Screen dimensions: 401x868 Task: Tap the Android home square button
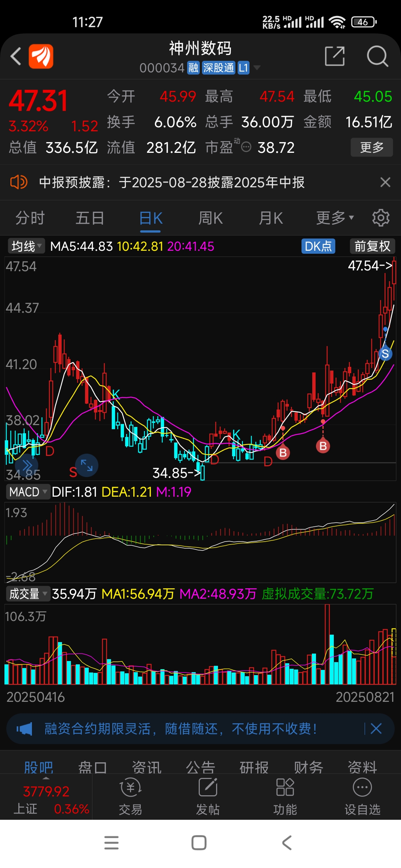click(x=199, y=843)
